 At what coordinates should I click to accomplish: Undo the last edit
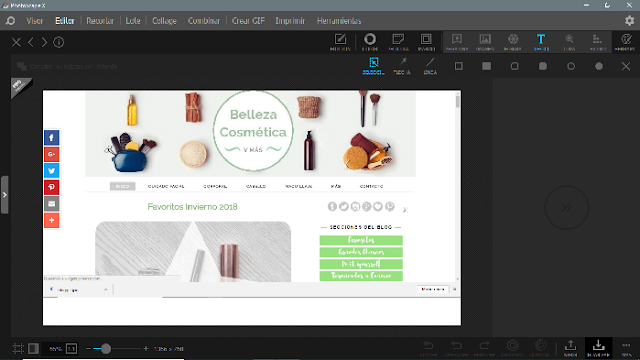click(456, 348)
